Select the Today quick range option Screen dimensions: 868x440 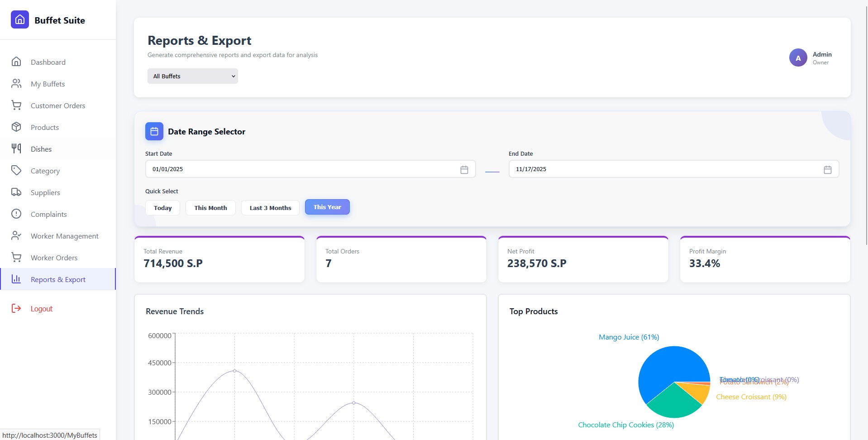[162, 208]
